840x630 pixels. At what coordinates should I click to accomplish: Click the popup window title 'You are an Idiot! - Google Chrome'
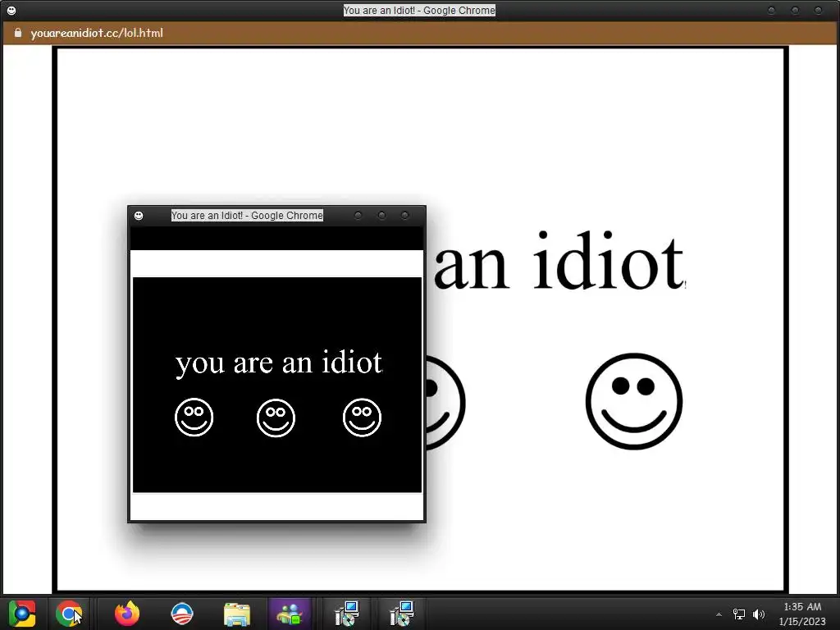[247, 216]
